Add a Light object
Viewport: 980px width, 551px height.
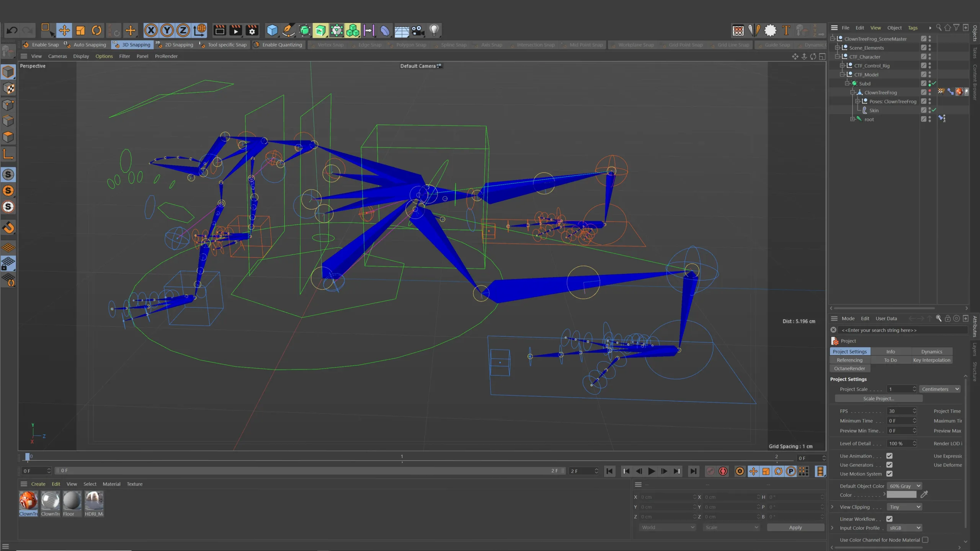pos(434,30)
